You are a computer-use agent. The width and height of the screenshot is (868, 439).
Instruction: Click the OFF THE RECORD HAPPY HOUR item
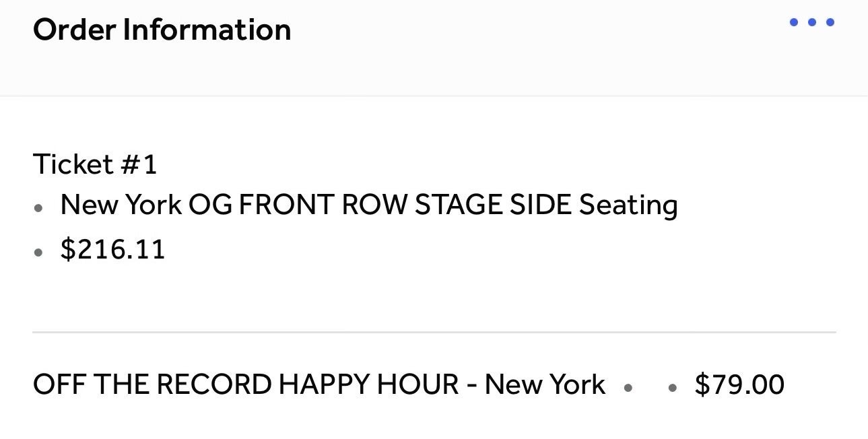[x=319, y=384]
